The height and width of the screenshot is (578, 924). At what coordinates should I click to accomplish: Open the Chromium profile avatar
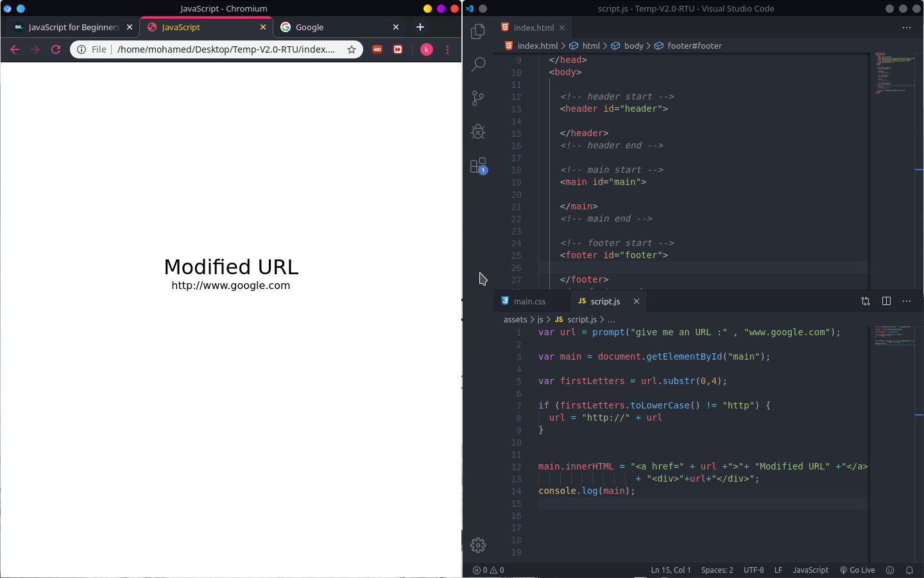tap(427, 49)
